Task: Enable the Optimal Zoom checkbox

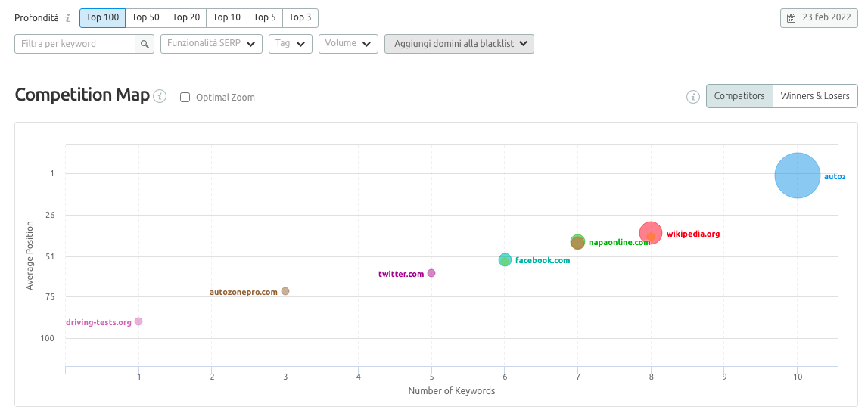Action: pyautogui.click(x=185, y=98)
